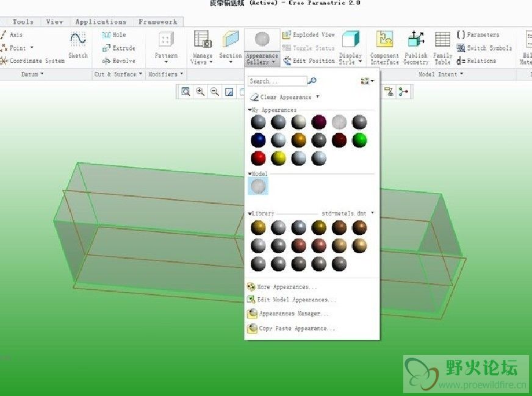Select the Sketch tool icon

[78, 40]
